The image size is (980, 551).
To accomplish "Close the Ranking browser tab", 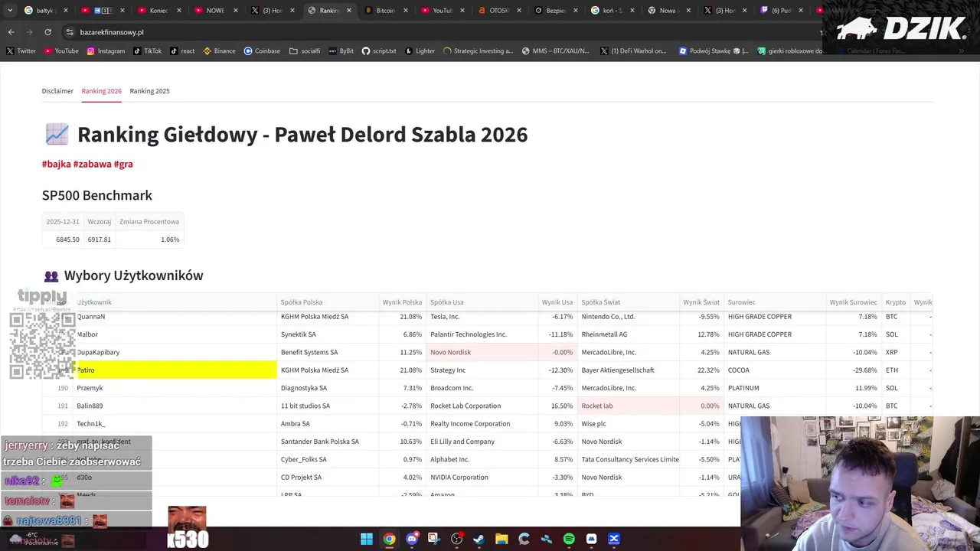I will [x=349, y=11].
